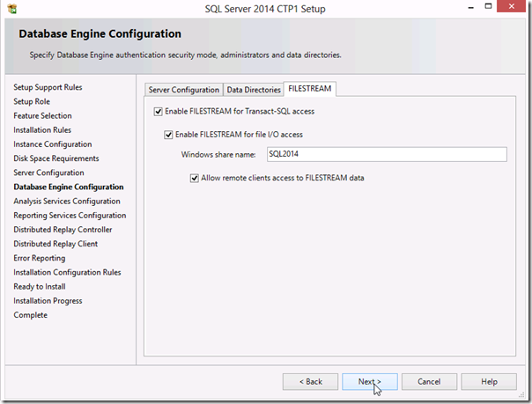Click the window resize grip corner

[521, 395]
